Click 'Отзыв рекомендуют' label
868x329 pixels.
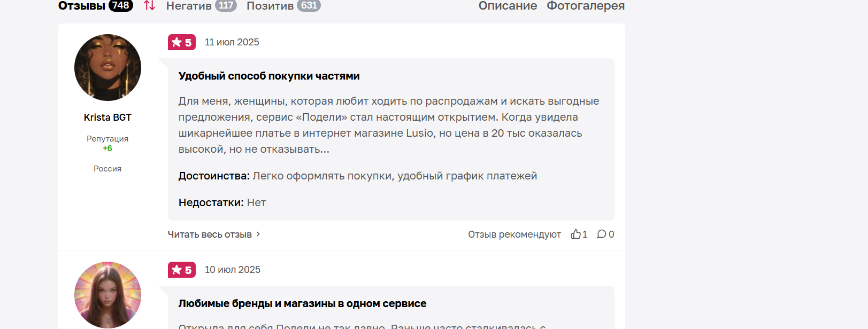[514, 234]
